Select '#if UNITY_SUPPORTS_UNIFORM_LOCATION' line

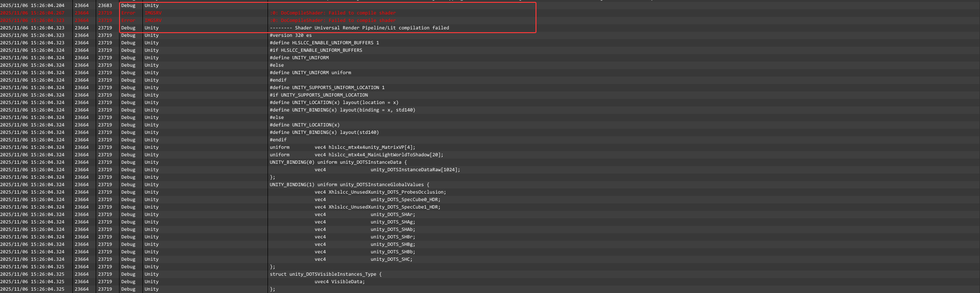[x=319, y=95]
